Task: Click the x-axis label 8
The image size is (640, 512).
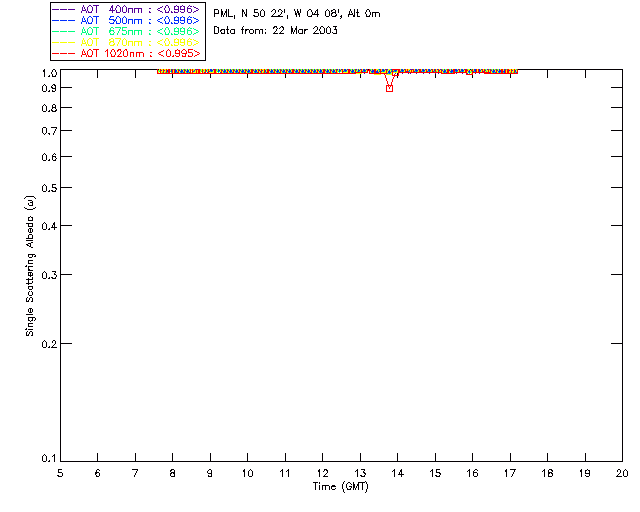Action: click(x=173, y=474)
